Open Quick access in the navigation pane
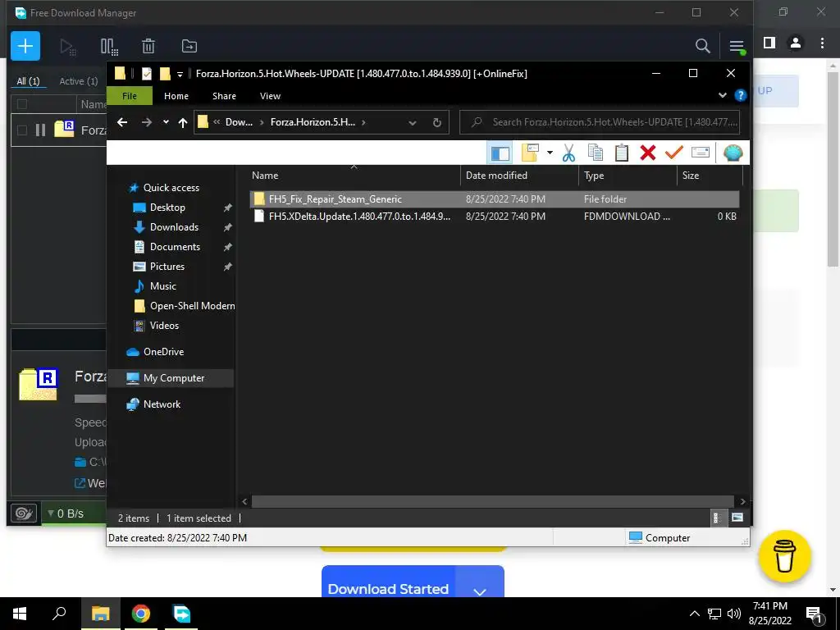The height and width of the screenshot is (630, 840). pos(171,188)
